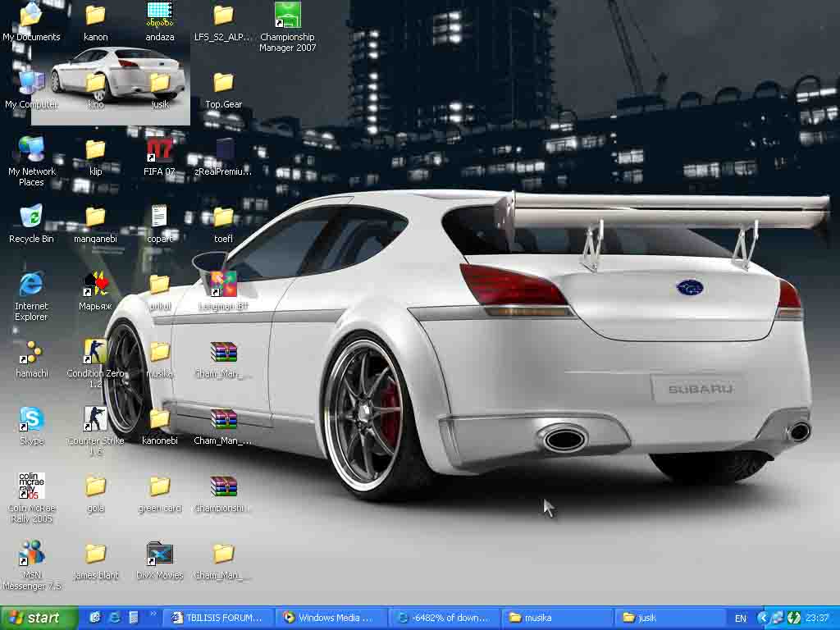The image size is (840, 630).
Task: Open MSN Messenger 7.5 shortcut
Action: pyautogui.click(x=31, y=555)
